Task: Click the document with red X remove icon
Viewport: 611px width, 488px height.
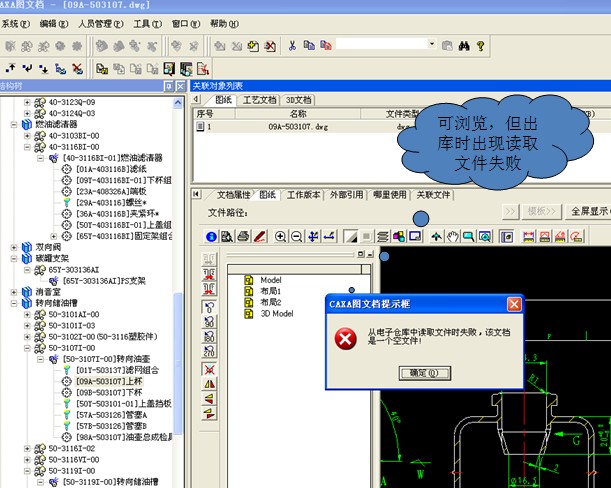Action: [270, 46]
